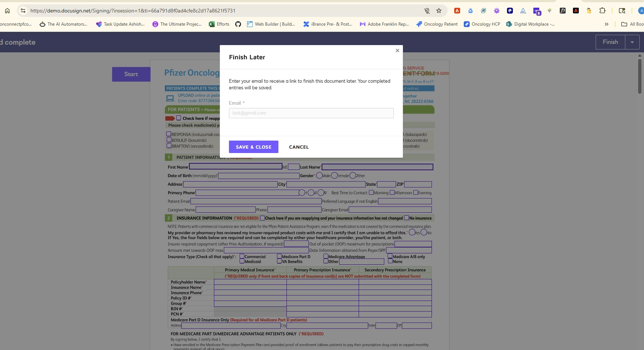The height and width of the screenshot is (350, 644).
Task: Open the GitHub bookmark icon
Action: 238,24
